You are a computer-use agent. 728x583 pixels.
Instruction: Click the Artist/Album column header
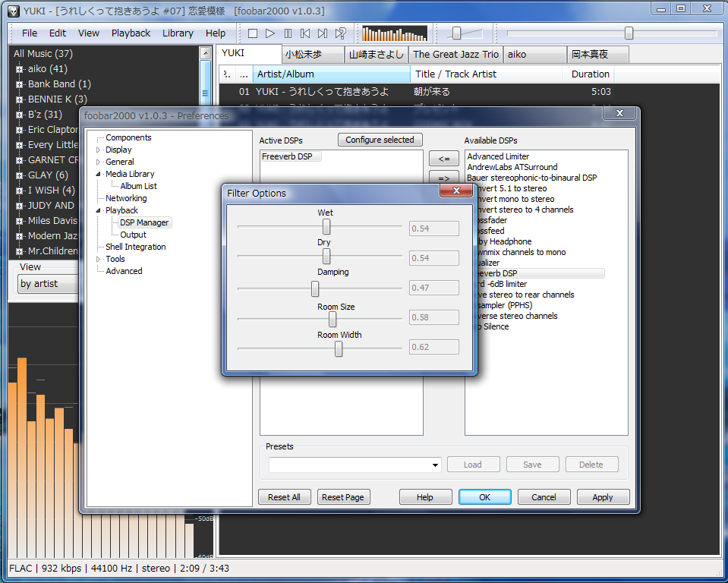click(332, 74)
